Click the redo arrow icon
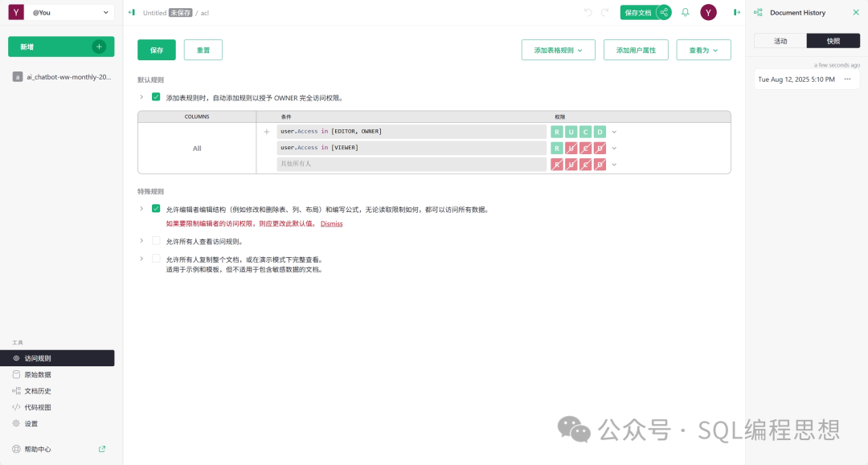 pyautogui.click(x=605, y=12)
